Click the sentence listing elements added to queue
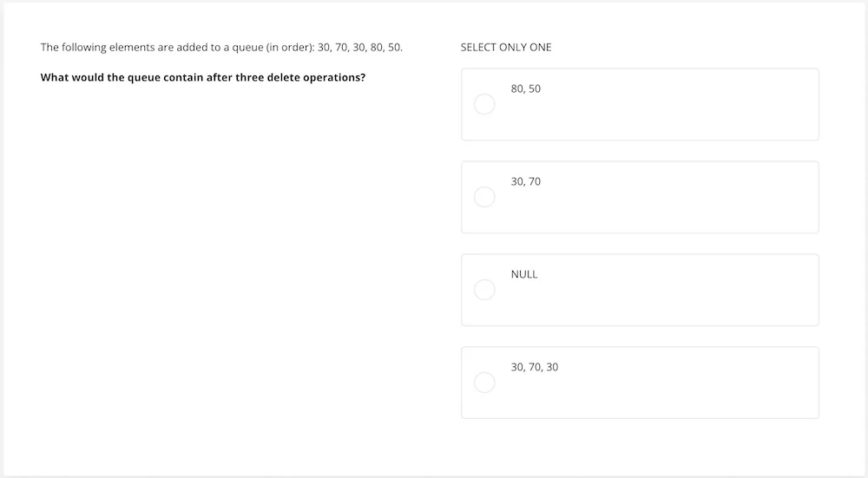 click(x=221, y=47)
